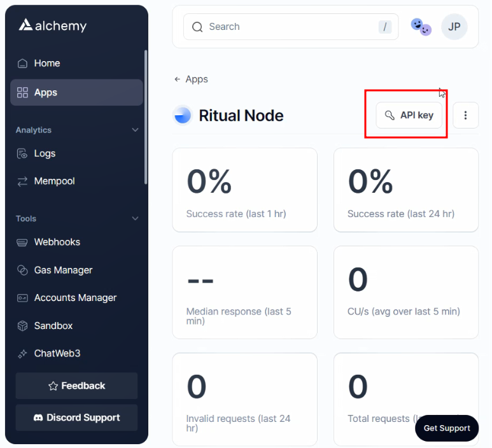The height and width of the screenshot is (448, 492).
Task: Go back to Apps link
Action: (x=191, y=79)
